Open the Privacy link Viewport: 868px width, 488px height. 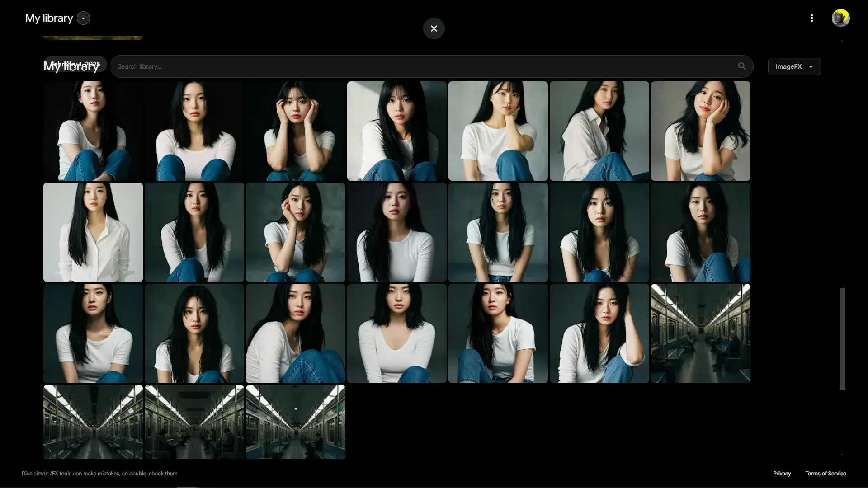point(782,474)
